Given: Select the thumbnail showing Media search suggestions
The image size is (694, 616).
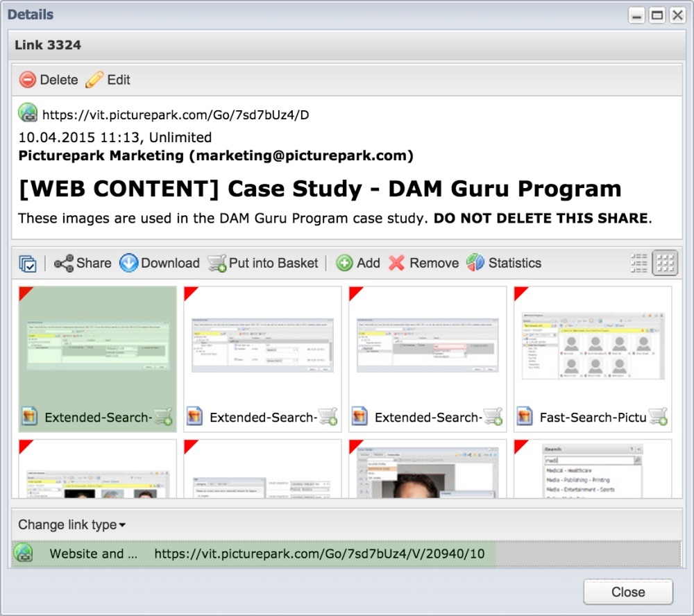Looking at the screenshot, I should click(593, 469).
